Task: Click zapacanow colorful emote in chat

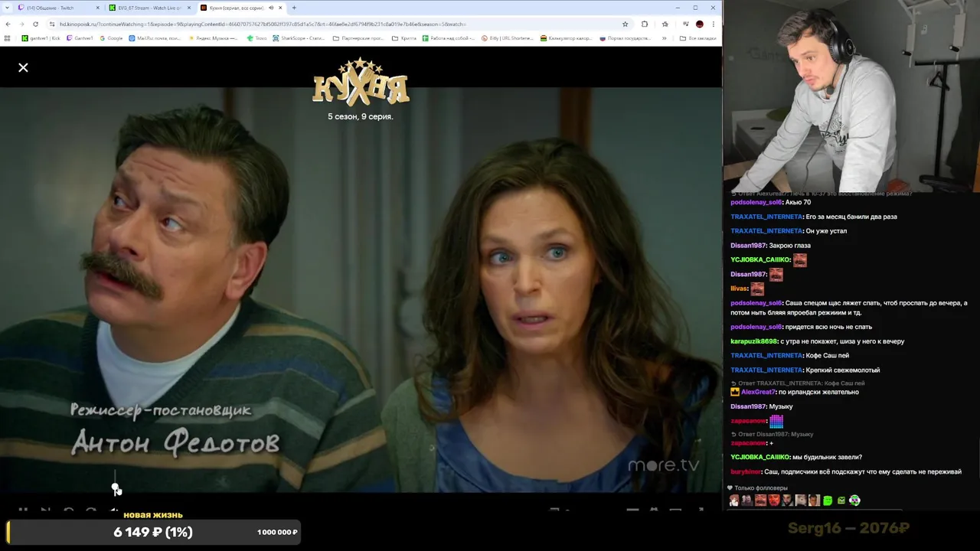Action: pyautogui.click(x=776, y=421)
